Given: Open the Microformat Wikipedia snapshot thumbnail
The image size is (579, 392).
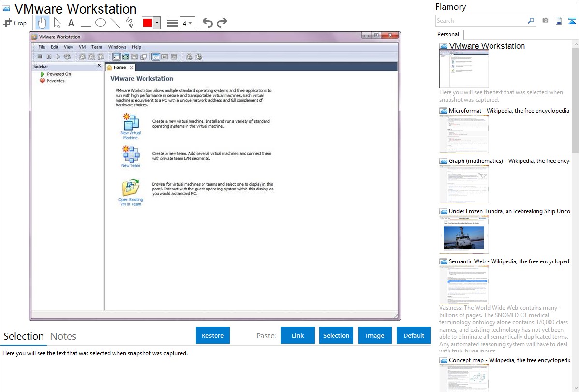Looking at the screenshot, I should tap(464, 134).
